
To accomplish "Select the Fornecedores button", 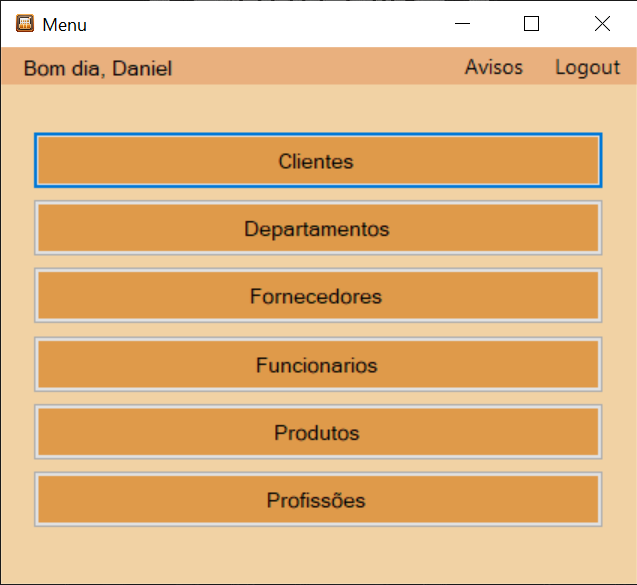I will (x=318, y=295).
